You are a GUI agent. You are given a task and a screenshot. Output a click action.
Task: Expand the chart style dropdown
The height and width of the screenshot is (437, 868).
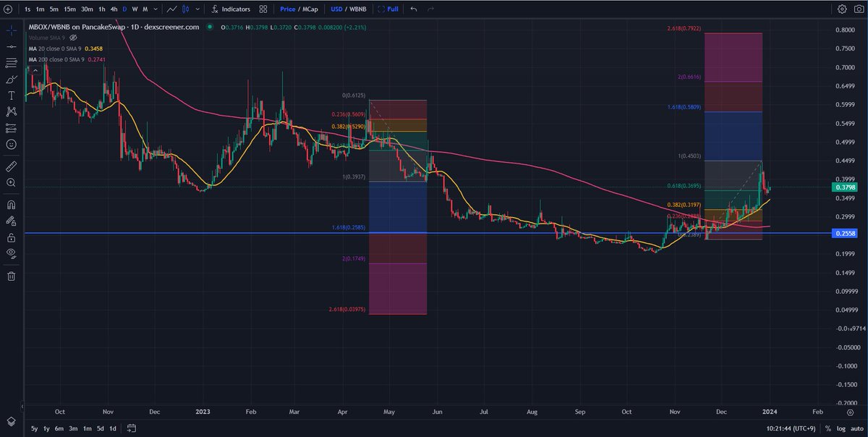coord(197,9)
